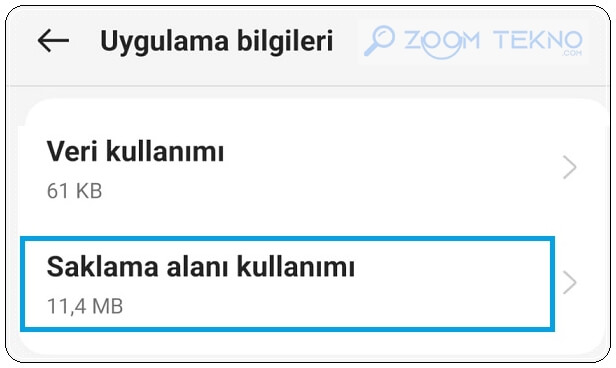Open the Saklama alanı kullanımı entry
Screen dimensions: 616x368
287,284
